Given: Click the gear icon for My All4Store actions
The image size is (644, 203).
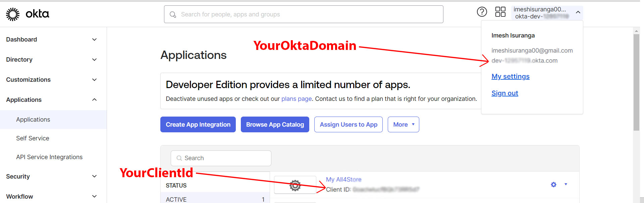Looking at the screenshot, I should pyautogui.click(x=554, y=185).
